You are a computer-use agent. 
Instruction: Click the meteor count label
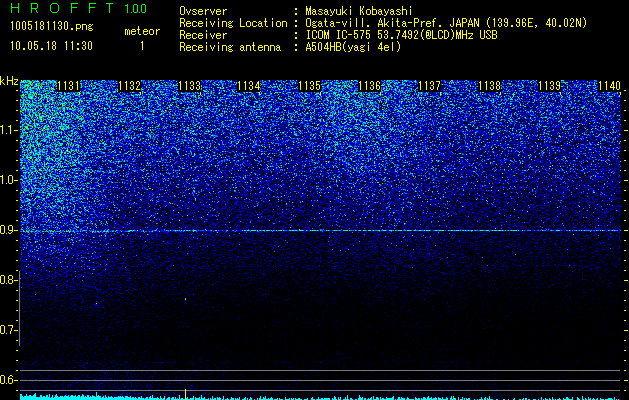point(142,31)
